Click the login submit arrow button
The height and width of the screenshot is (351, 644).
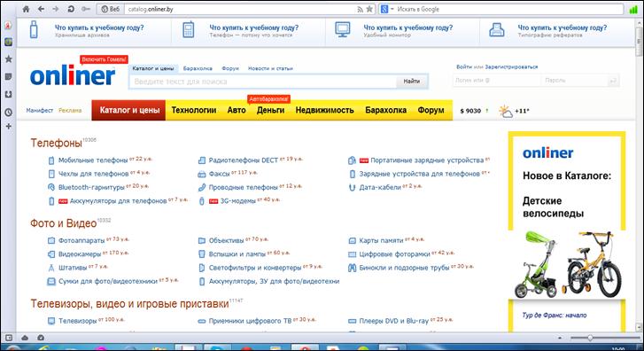click(612, 81)
